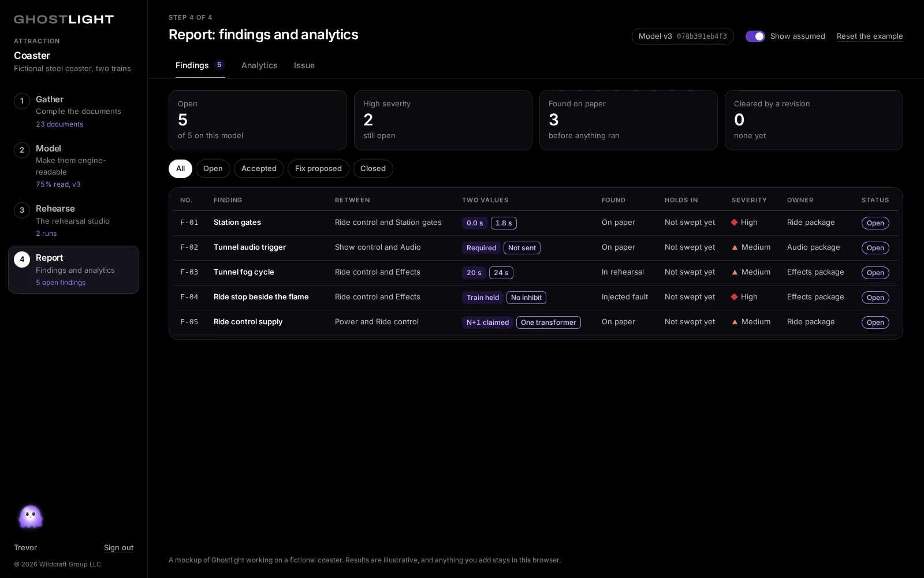Screen dimensions: 924x578
Task: Toggle the Show assumed switch
Action: pos(755,36)
